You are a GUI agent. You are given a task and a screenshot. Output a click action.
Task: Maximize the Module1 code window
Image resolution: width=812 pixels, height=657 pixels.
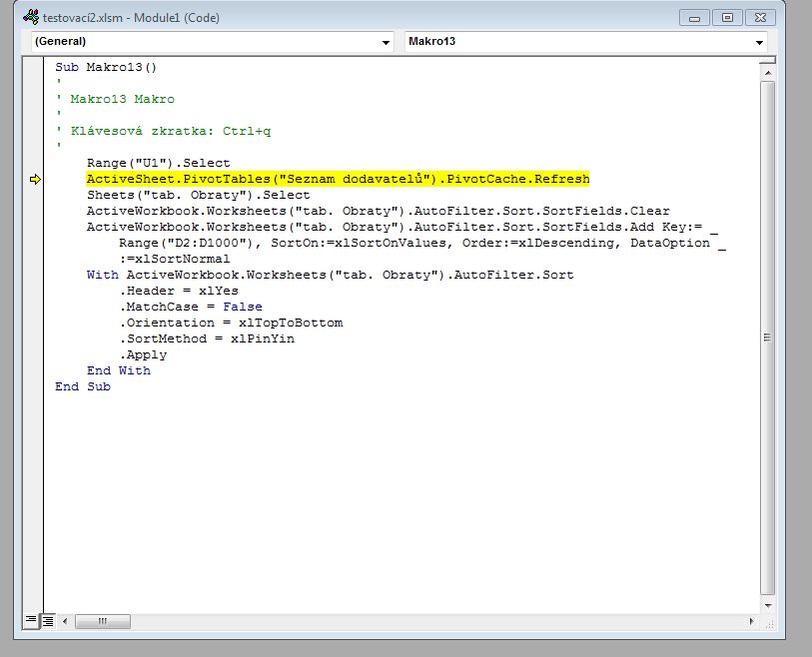[x=726, y=18]
